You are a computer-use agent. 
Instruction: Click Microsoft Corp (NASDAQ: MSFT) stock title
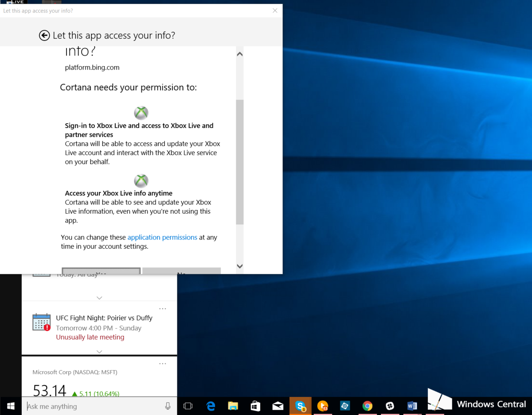click(x=75, y=372)
